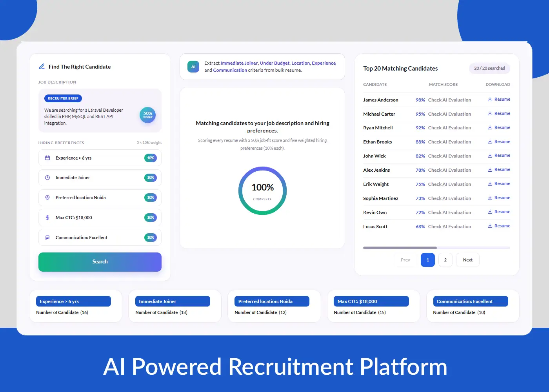Go to the Prev results page

(405, 260)
